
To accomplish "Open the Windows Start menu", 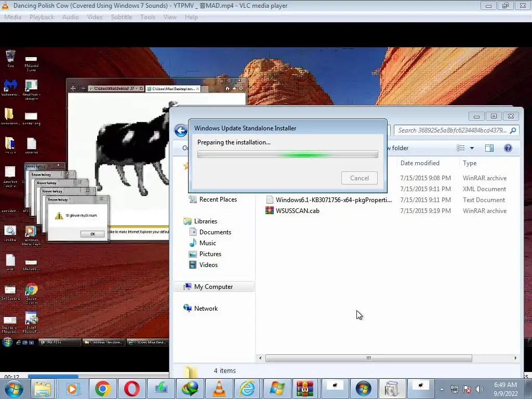I will [14, 389].
